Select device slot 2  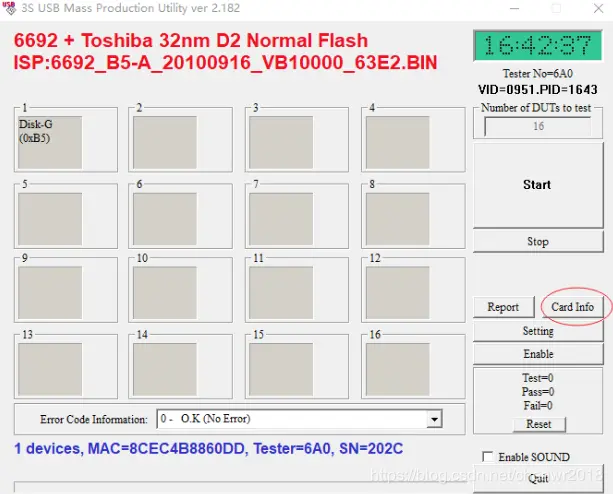coord(165,142)
